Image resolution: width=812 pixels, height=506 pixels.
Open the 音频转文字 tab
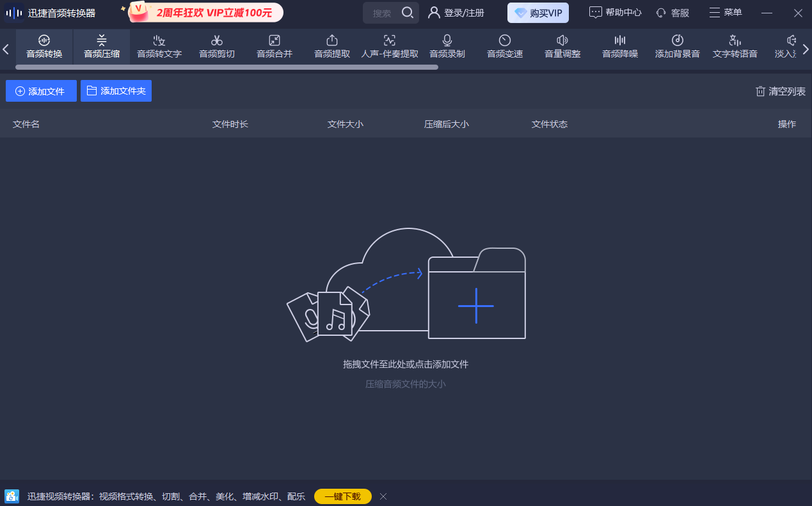159,47
